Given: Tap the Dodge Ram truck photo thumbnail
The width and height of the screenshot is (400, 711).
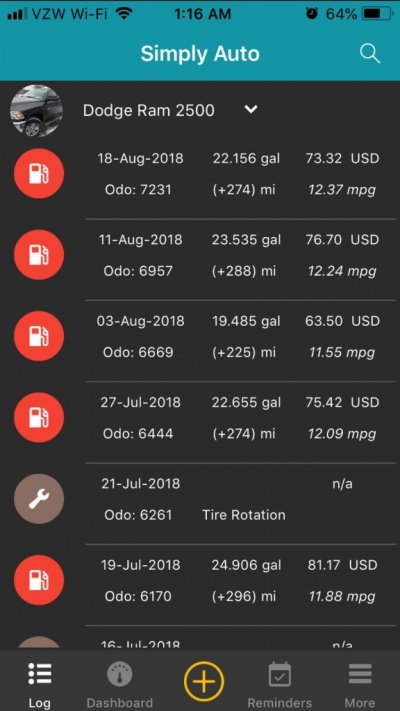Looking at the screenshot, I should pos(36,110).
